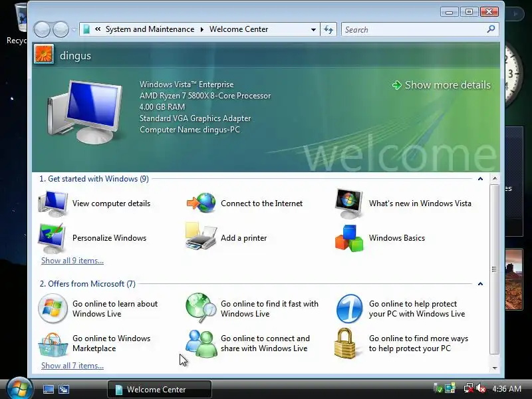The height and width of the screenshot is (399, 532).
Task: Click the connect and share people icon
Action: [201, 344]
